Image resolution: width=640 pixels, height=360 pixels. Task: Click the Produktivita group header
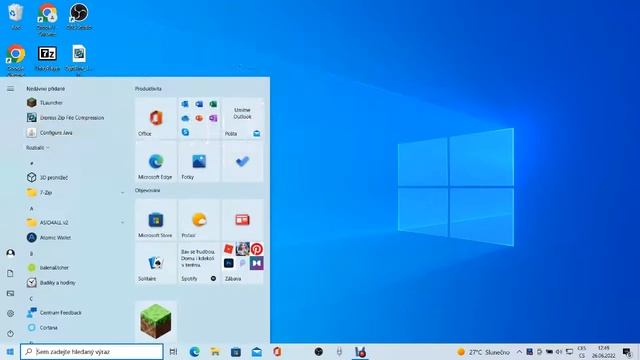148,89
